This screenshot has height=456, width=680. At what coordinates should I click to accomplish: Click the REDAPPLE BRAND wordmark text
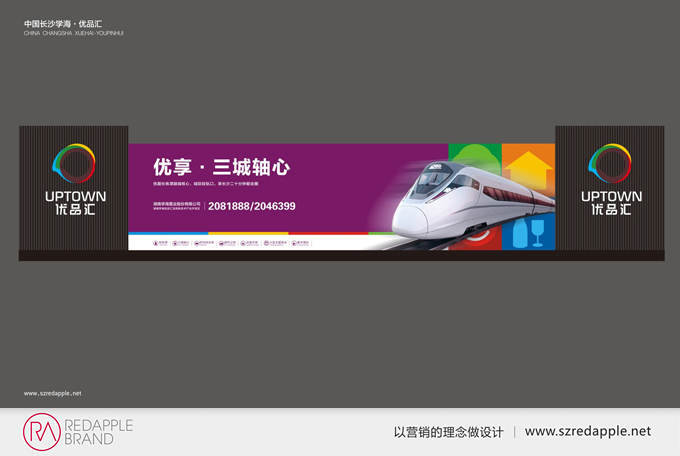point(98,432)
